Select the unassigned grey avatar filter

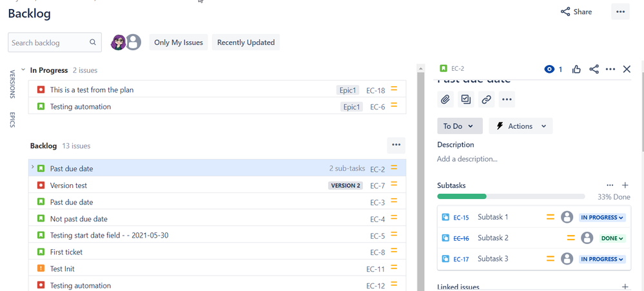(133, 42)
